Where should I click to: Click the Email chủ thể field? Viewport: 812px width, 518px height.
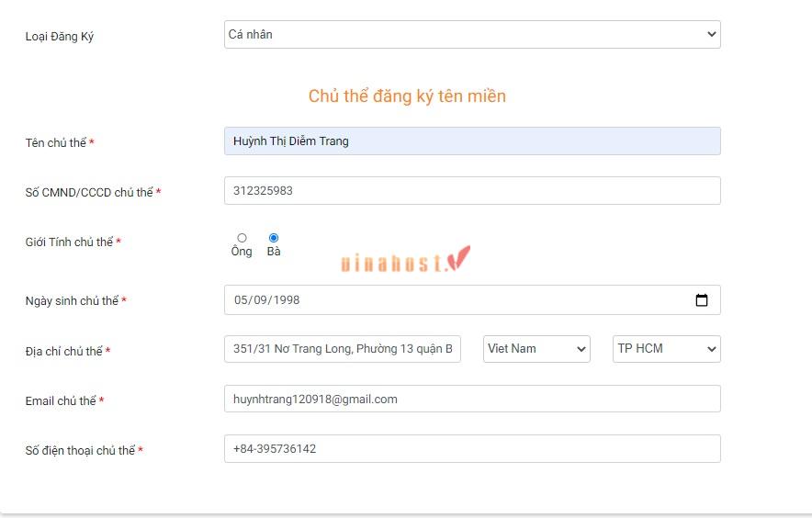pyautogui.click(x=472, y=399)
